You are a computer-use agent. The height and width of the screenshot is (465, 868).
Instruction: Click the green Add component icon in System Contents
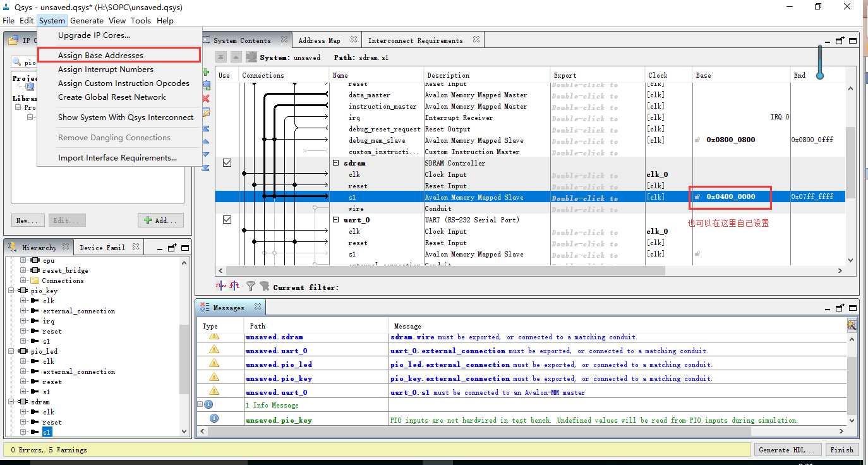point(205,73)
